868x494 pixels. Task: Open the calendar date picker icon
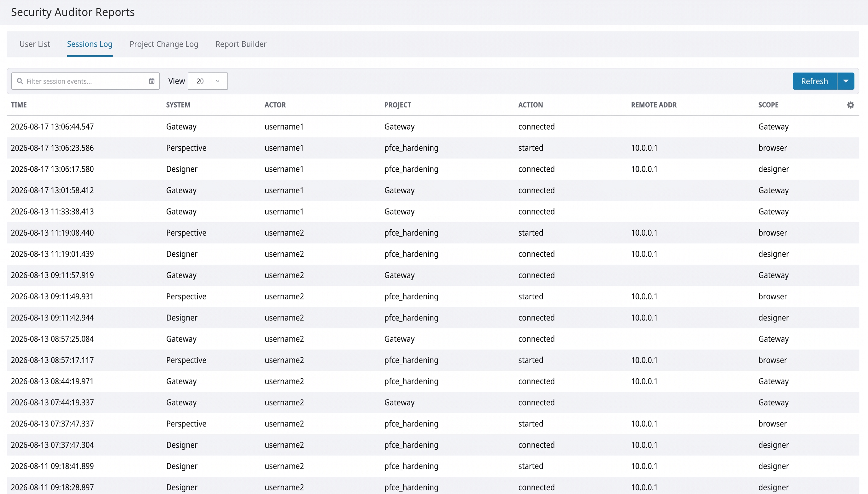[x=152, y=81]
